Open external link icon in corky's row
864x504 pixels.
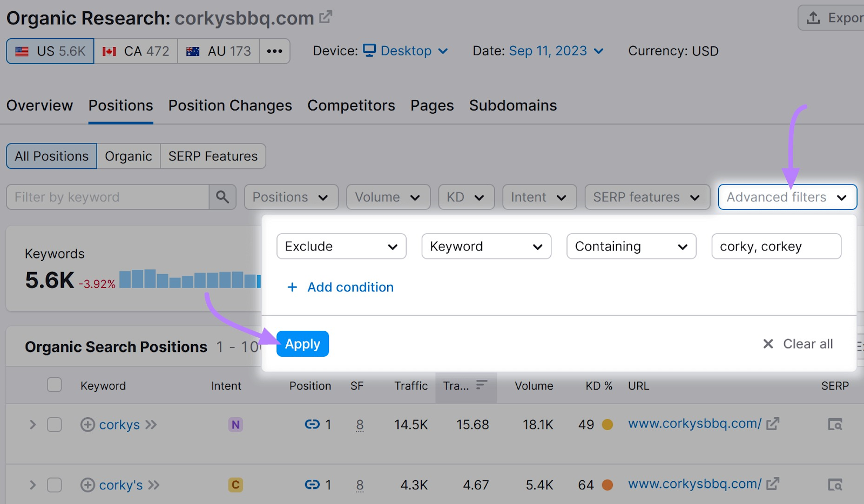773,484
